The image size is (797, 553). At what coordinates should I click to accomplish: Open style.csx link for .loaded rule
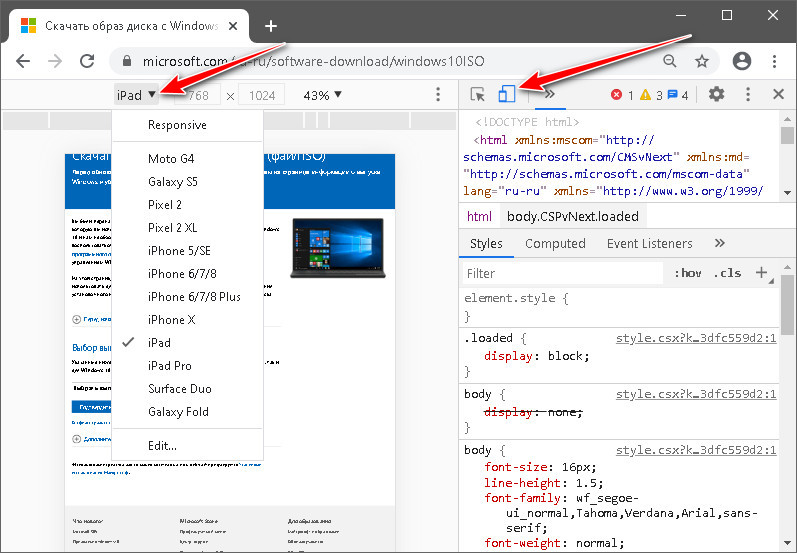pos(696,339)
